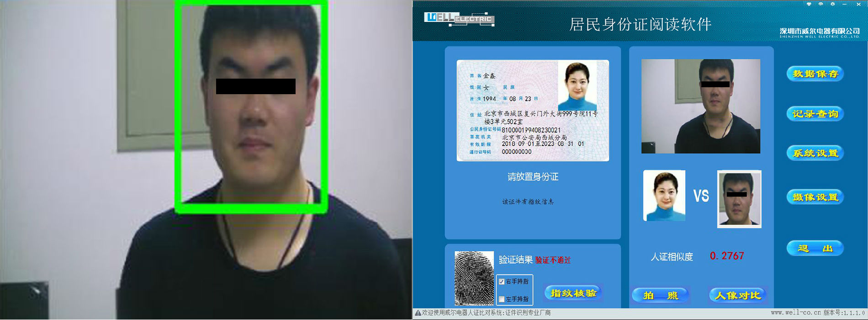This screenshot has height=320, width=868.
Task: Close the ID reader with the X icon
Action: tap(858, 4)
